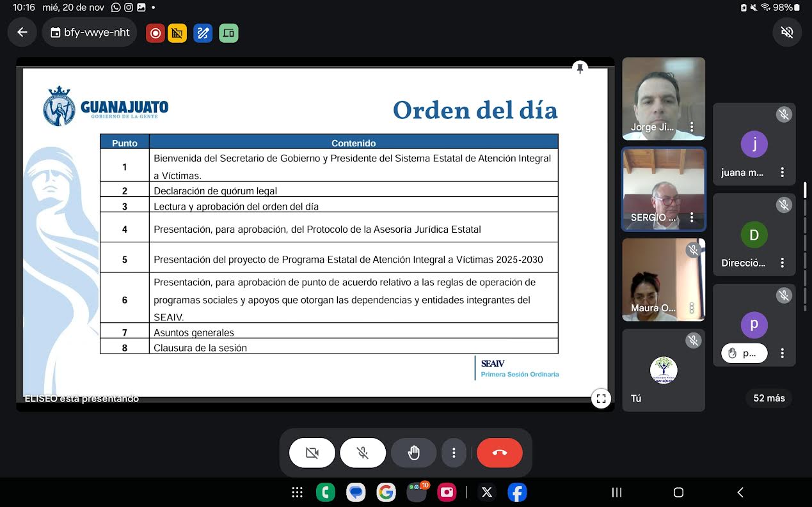Open options for juana's participant tile
The width and height of the screenshot is (812, 507).
(x=782, y=173)
